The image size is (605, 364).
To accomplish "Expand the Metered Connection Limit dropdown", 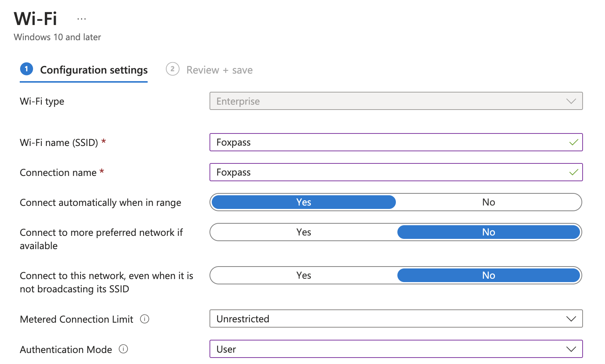I will click(x=396, y=318).
